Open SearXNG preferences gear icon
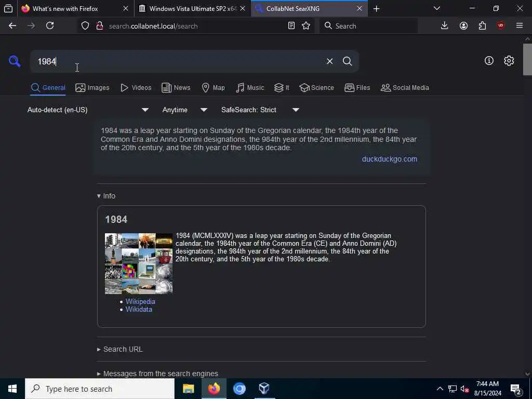Viewport: 532px width, 399px height. coord(509,61)
